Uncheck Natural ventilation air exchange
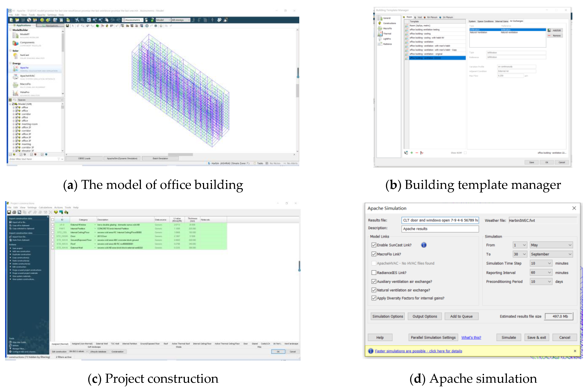Screen dimensions: 588x390 [374, 290]
